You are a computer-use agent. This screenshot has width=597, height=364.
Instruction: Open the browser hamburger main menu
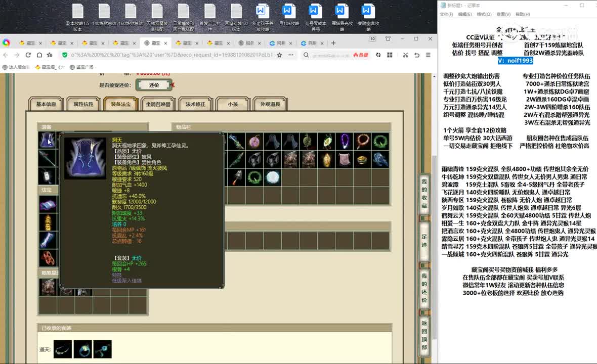click(x=428, y=55)
